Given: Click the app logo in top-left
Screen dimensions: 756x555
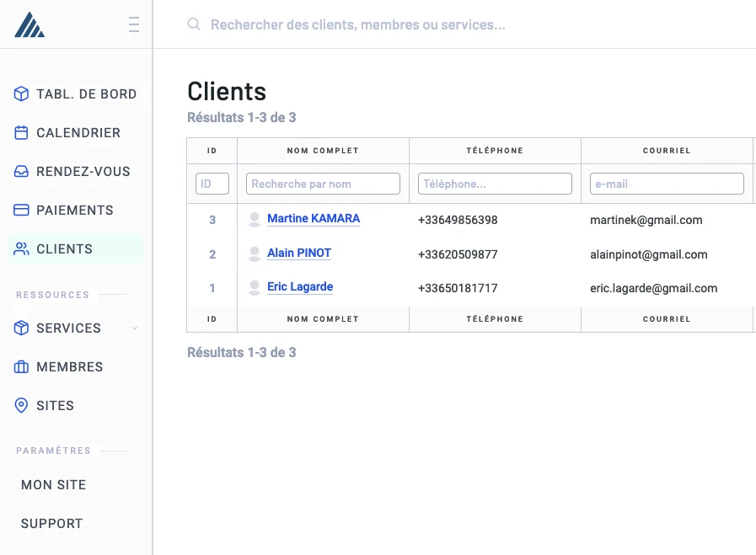Looking at the screenshot, I should 29,25.
